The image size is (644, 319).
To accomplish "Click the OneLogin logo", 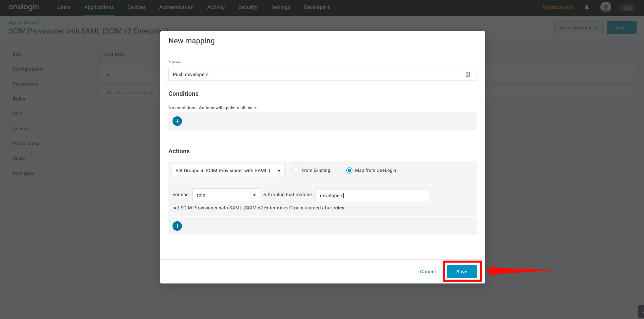I will click(24, 7).
